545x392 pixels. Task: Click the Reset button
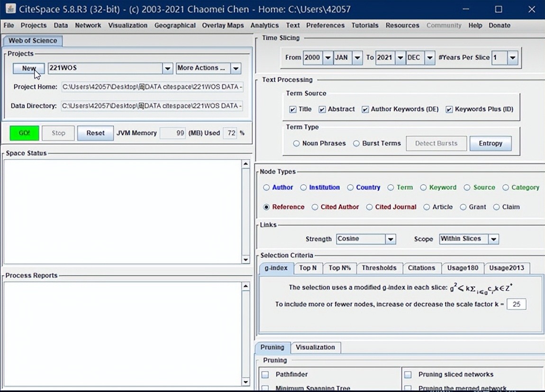[95, 133]
